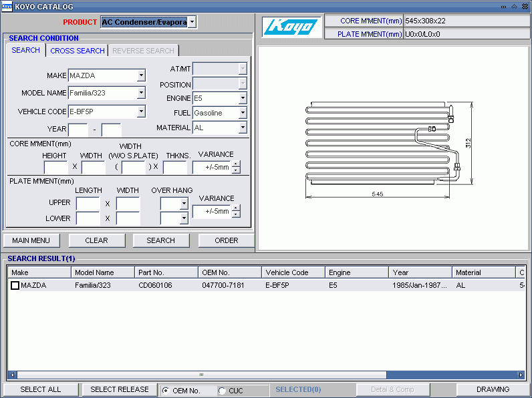Click the U0x0/L0x0 plate measurement value
532x398 pixels.
(x=422, y=34)
